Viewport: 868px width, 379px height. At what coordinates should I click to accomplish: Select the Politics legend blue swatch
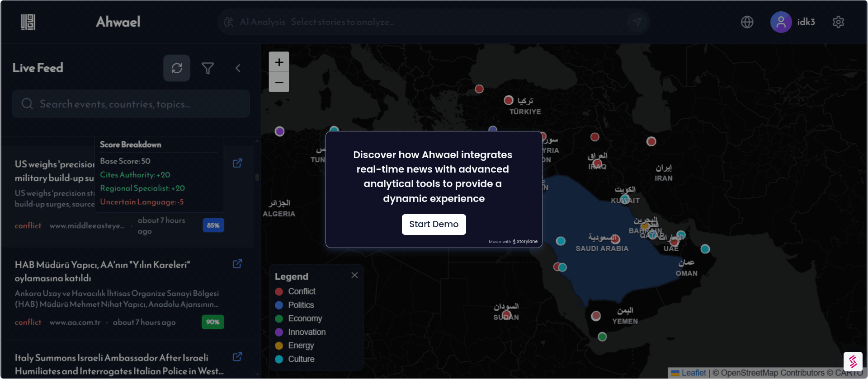279,305
